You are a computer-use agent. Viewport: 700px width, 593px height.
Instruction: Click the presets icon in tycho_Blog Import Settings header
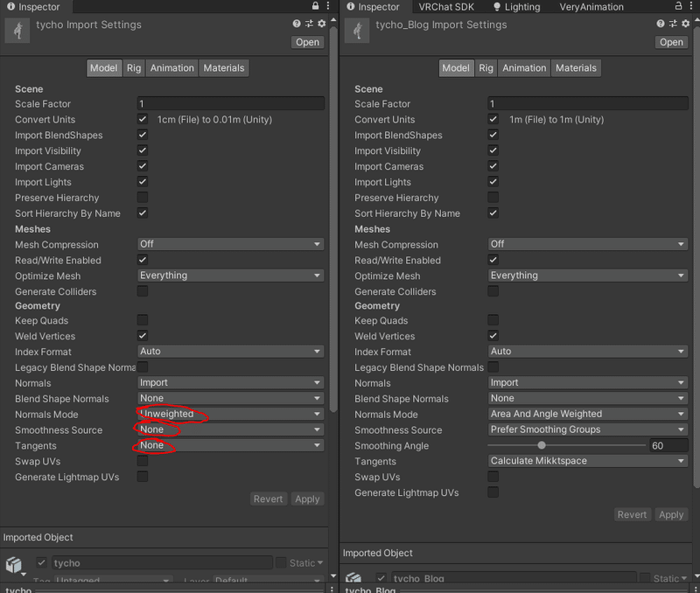[672, 24]
